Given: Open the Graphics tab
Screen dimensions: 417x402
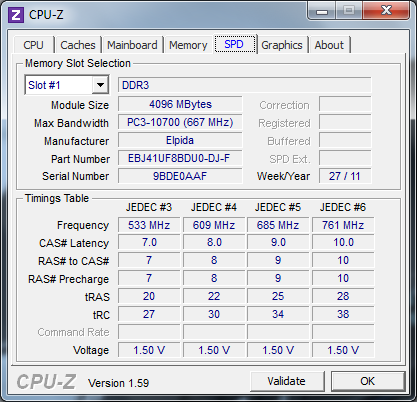Looking at the screenshot, I should coord(282,45).
